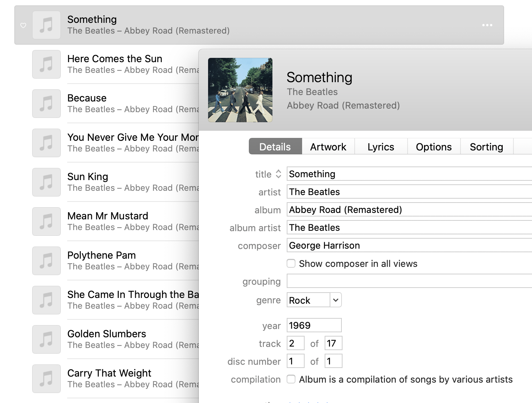
Task: Click the track total field showing 17
Action: 334,343
